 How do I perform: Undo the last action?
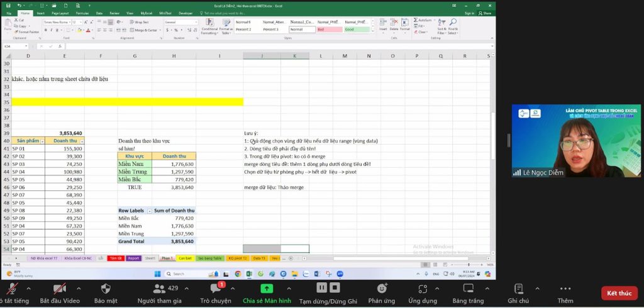(x=19, y=6)
